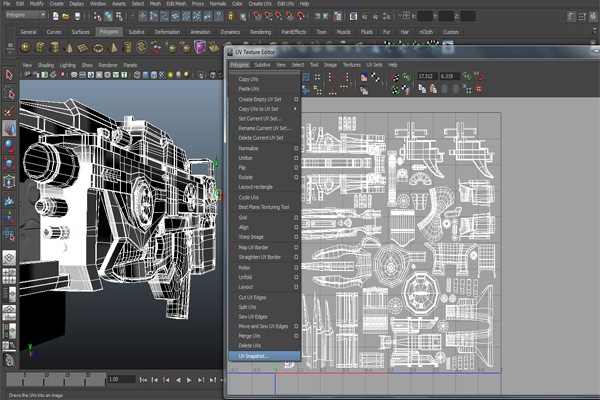Select the Scale tool icon
Image resolution: width=600 pixels, height=400 pixels.
[9, 163]
